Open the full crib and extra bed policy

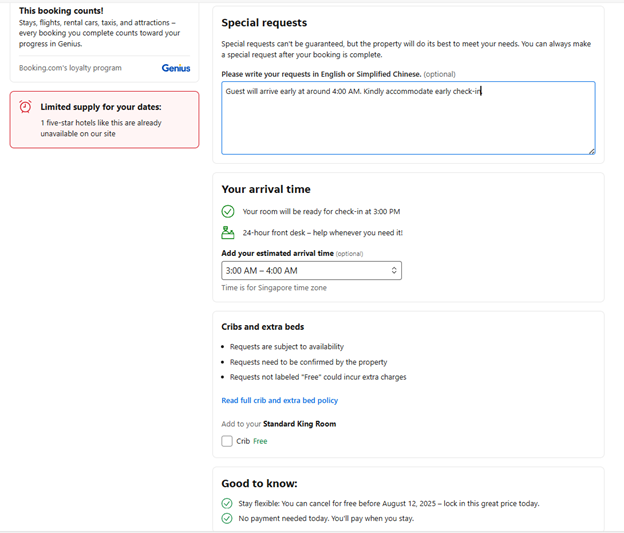pyautogui.click(x=279, y=400)
